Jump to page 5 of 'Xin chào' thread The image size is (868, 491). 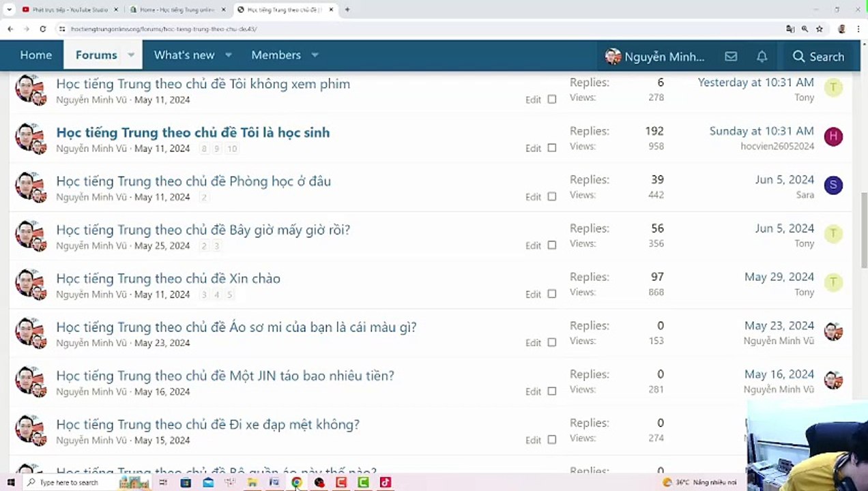pyautogui.click(x=230, y=295)
